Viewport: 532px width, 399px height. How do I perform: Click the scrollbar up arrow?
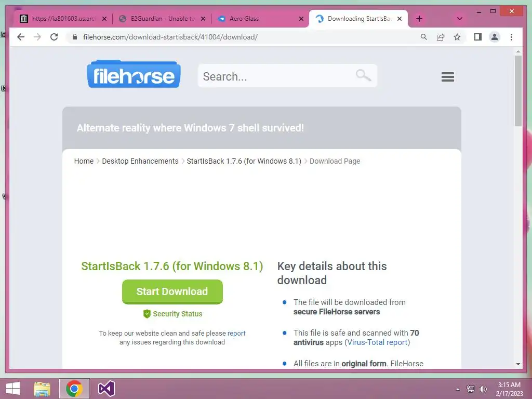pos(518,52)
